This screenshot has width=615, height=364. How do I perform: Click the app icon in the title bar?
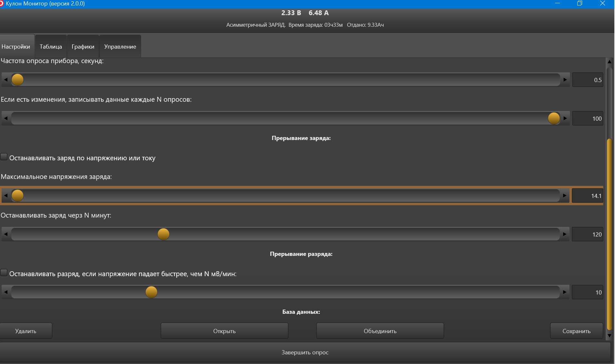click(1, 4)
